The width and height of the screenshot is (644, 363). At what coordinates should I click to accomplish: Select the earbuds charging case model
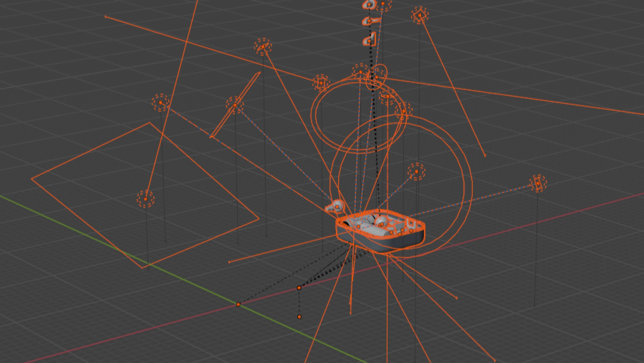click(x=380, y=231)
